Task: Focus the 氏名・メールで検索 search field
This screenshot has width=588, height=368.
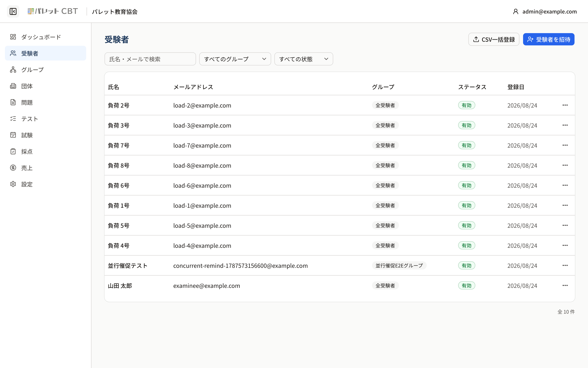Action: [x=150, y=59]
